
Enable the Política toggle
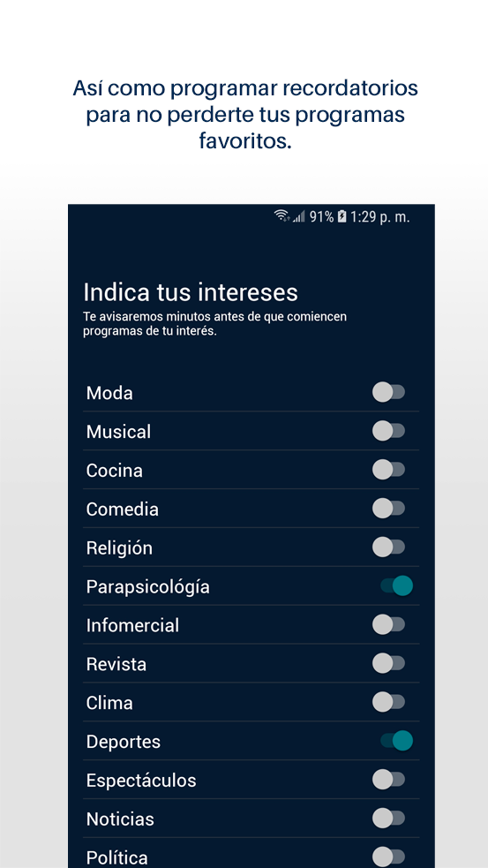388,857
